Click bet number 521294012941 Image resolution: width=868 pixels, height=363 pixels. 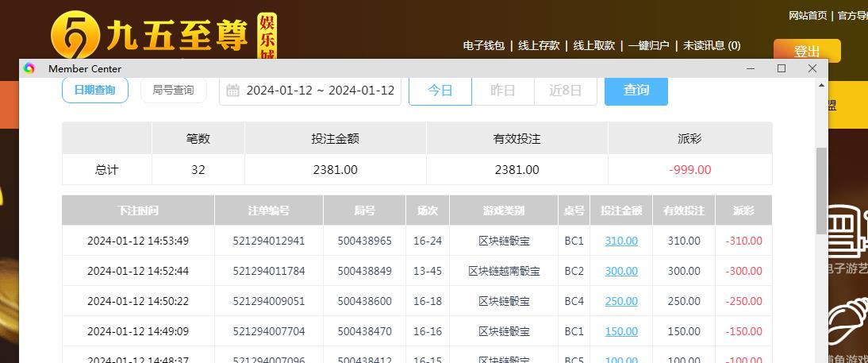[268, 241]
